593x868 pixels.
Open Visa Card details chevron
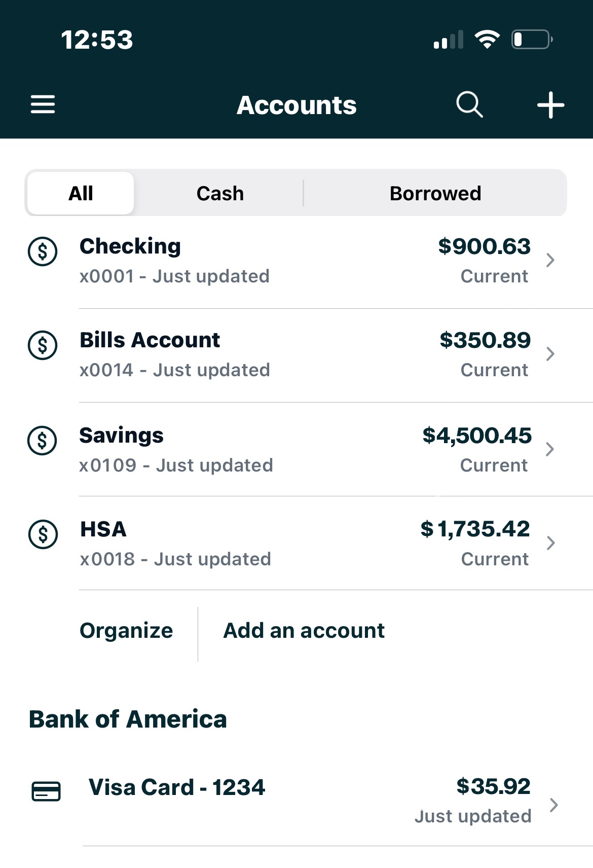(x=554, y=805)
